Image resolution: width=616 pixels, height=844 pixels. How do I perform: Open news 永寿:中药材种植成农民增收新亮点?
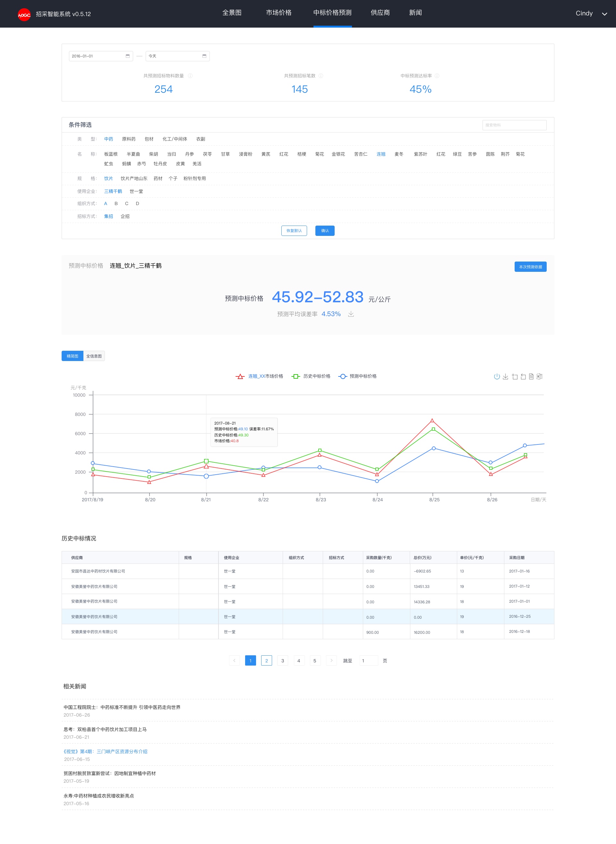coord(98,796)
